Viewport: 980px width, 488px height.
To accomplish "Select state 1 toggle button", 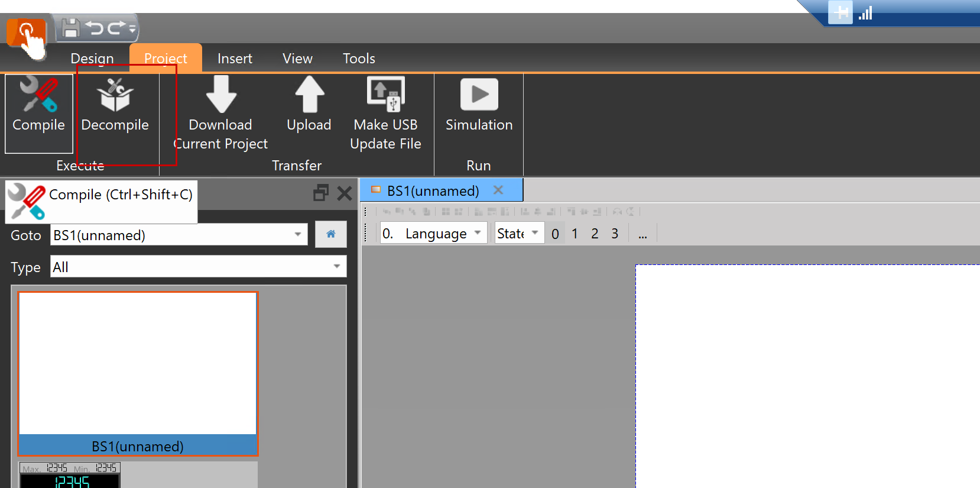I will click(575, 234).
